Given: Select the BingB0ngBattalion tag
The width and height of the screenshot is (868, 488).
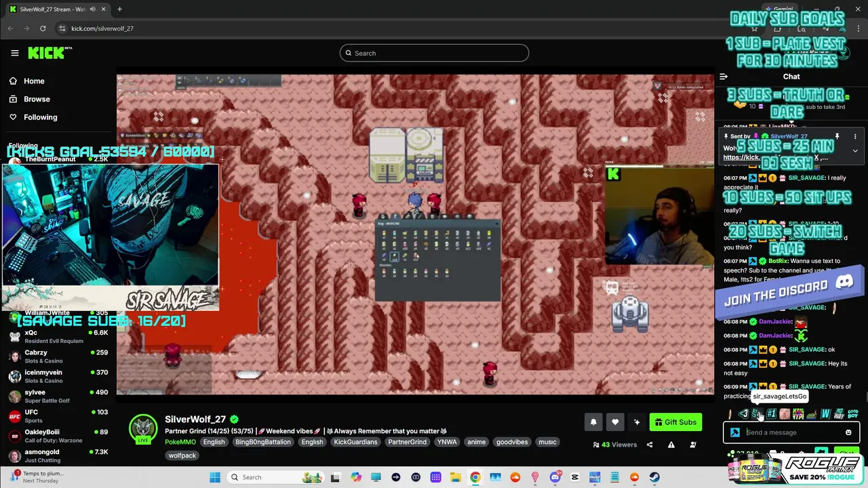Looking at the screenshot, I should pos(263,442).
